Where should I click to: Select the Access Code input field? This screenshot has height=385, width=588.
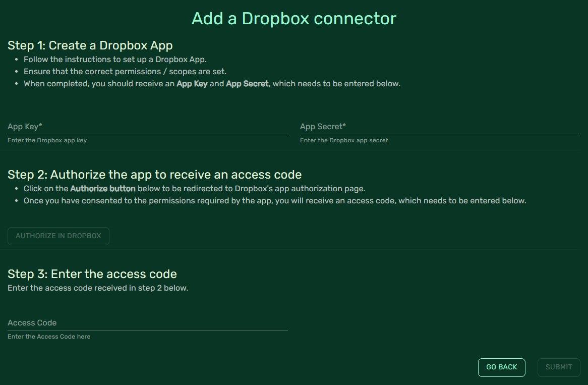click(147, 323)
